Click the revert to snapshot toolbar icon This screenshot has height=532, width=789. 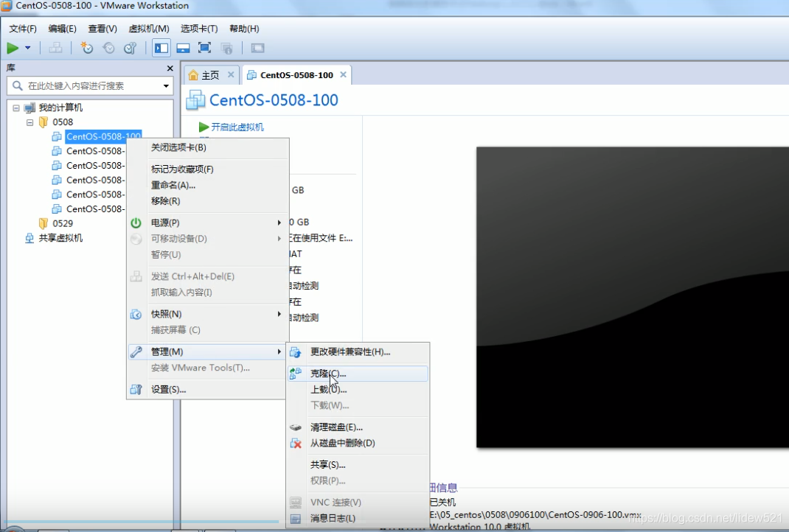(108, 49)
